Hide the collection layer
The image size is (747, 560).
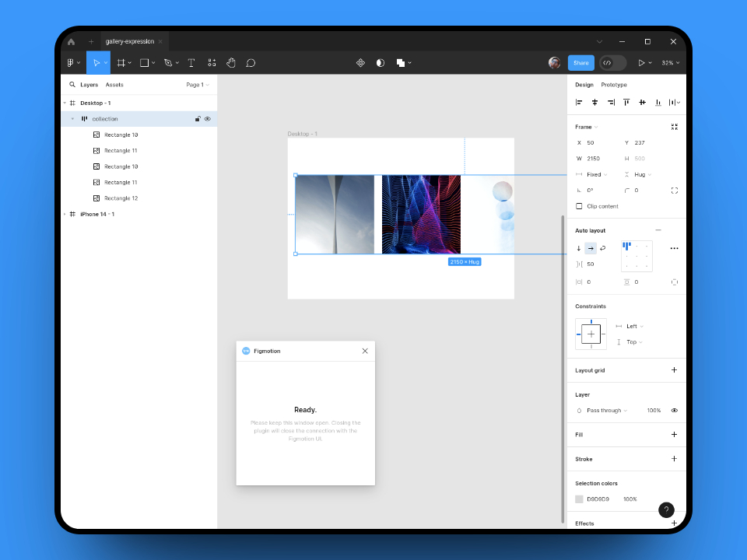(x=208, y=119)
